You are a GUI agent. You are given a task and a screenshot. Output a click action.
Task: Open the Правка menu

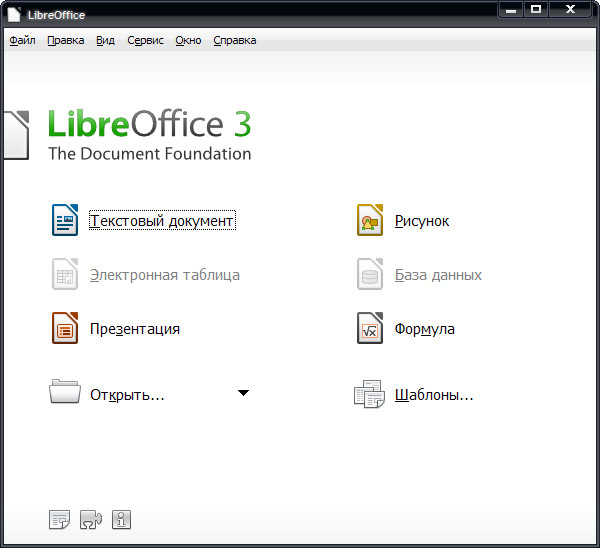[65, 41]
